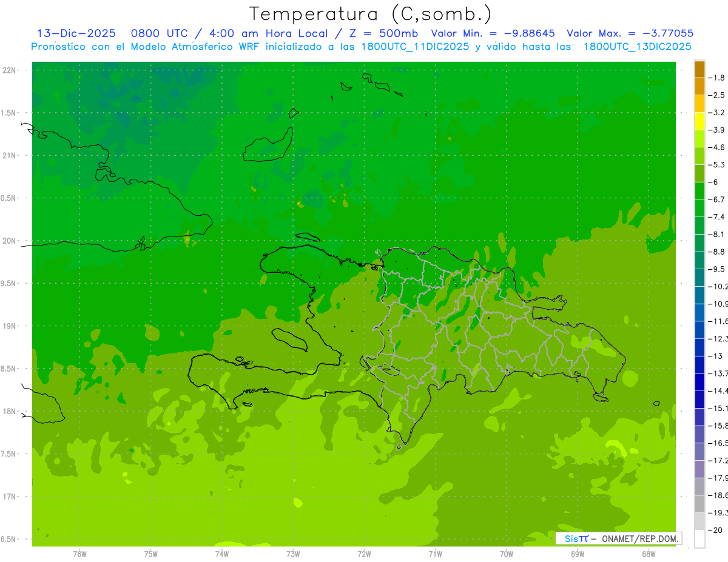Click the '-4.6' legend value
Screen dimensions: 728x562
coord(716,147)
